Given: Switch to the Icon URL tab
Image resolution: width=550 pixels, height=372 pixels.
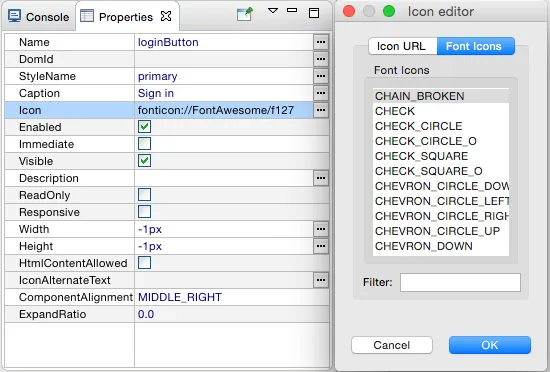Looking at the screenshot, I should [403, 46].
